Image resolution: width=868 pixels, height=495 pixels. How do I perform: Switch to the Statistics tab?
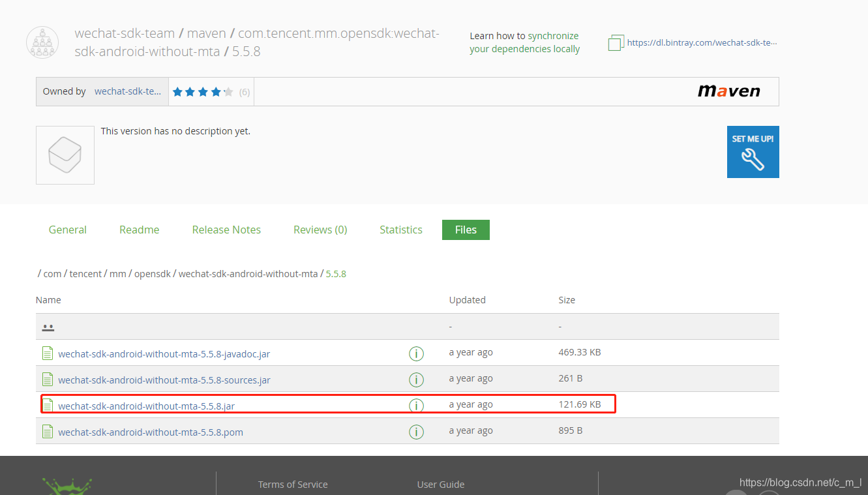click(401, 230)
